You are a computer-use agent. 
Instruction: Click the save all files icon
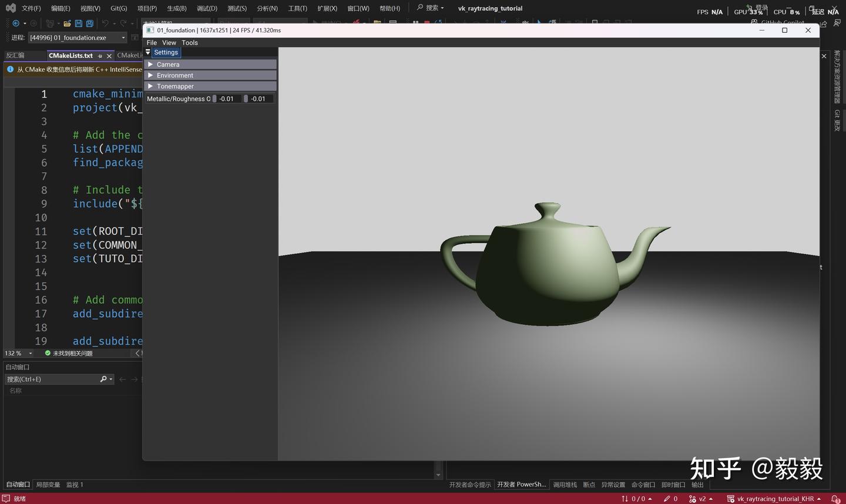[x=90, y=23]
